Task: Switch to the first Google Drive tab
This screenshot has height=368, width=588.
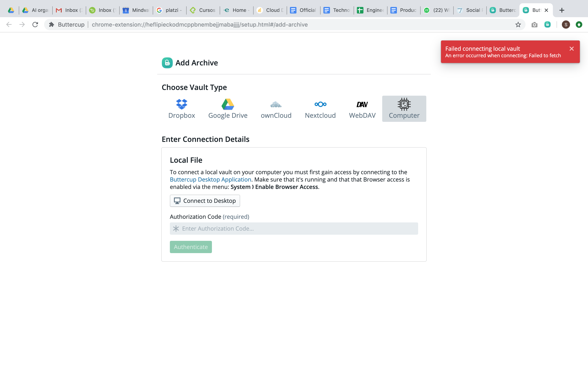Action: [11, 10]
